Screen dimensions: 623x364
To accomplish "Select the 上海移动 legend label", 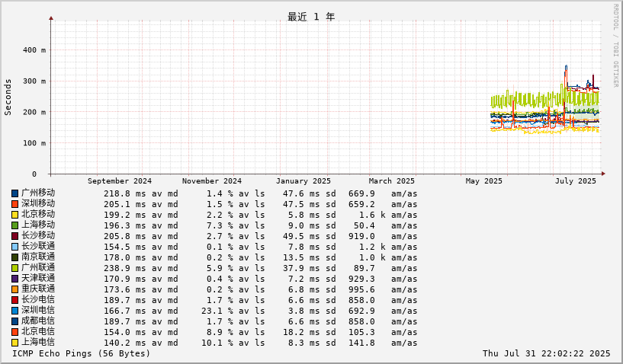I will (38, 225).
